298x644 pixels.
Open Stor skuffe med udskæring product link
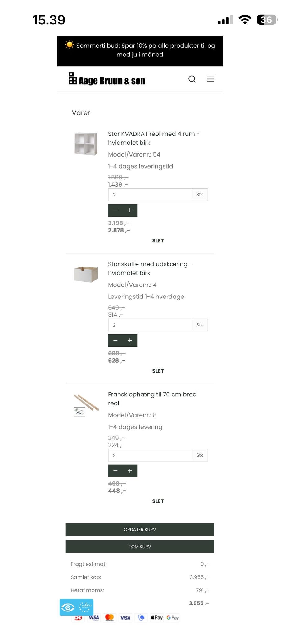coord(150,268)
